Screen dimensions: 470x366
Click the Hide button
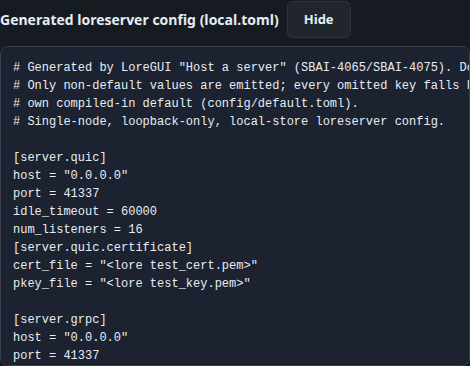[319, 20]
